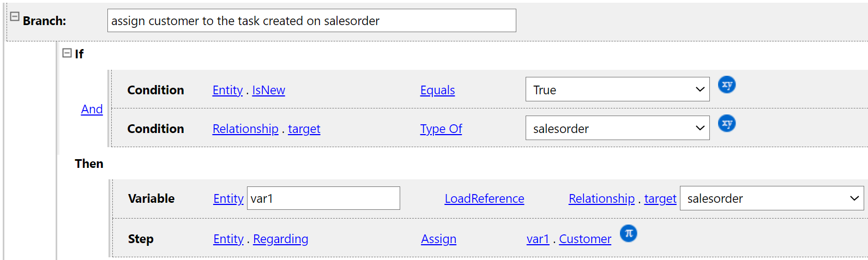Click the branch name text field
This screenshot has height=260, width=868.
(311, 21)
